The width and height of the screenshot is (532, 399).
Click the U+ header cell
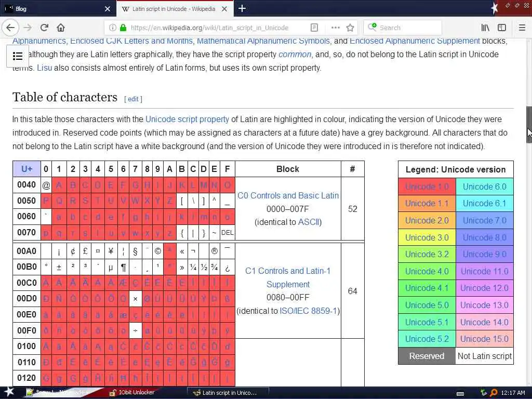[26, 169]
